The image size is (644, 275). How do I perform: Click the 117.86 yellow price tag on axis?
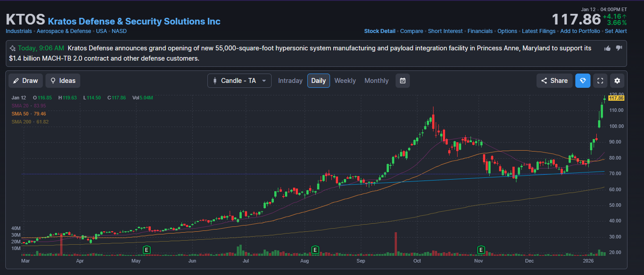(x=616, y=98)
